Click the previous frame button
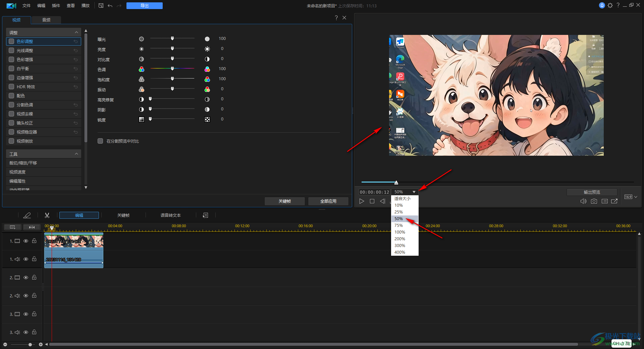Screen dimensions: 644x349 coord(382,201)
